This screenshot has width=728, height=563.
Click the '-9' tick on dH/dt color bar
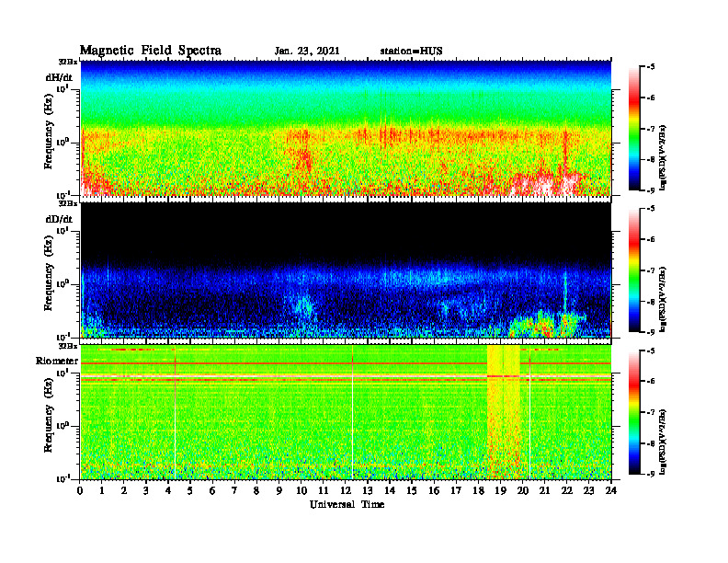[651, 190]
